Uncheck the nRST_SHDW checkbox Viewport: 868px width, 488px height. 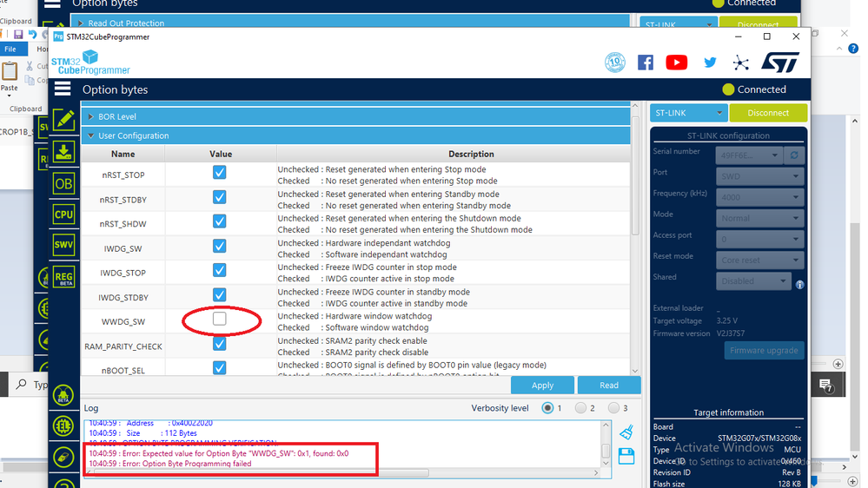tap(219, 221)
